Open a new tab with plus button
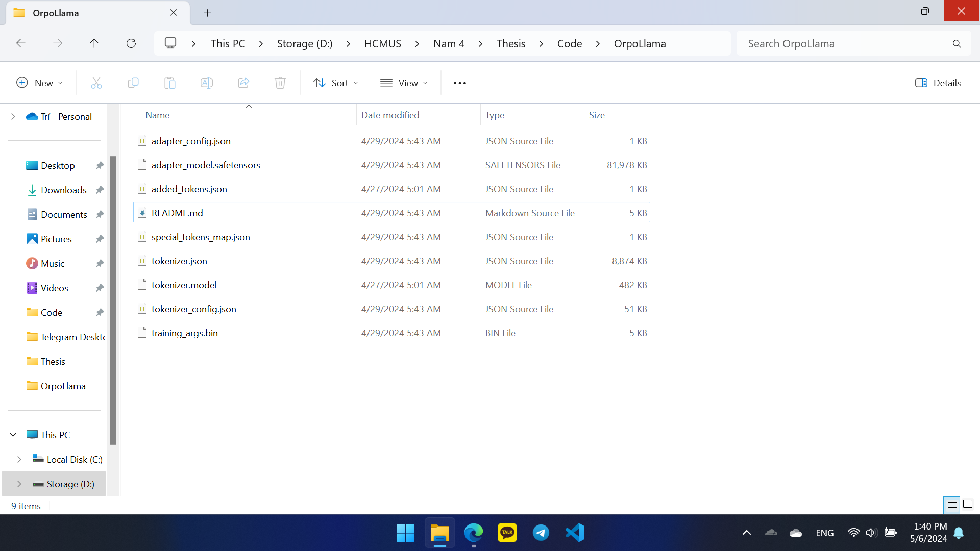Image resolution: width=980 pixels, height=551 pixels. click(207, 13)
